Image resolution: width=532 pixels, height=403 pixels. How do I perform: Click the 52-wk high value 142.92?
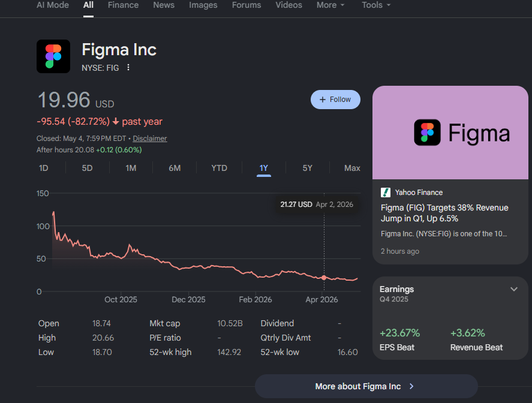pos(229,352)
